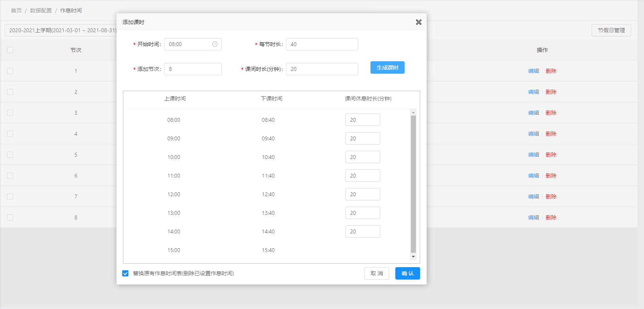Toggle select-all checkbox in table header

pyautogui.click(x=10, y=50)
